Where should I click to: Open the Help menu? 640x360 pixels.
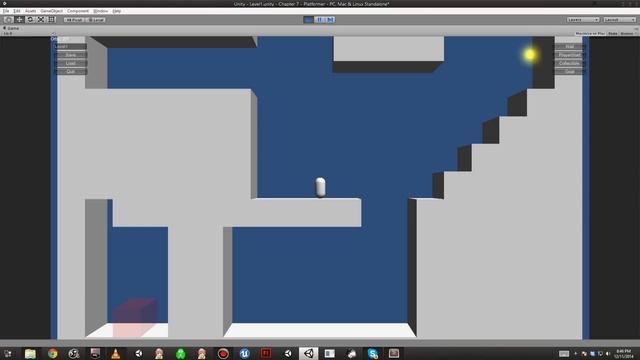(117, 11)
